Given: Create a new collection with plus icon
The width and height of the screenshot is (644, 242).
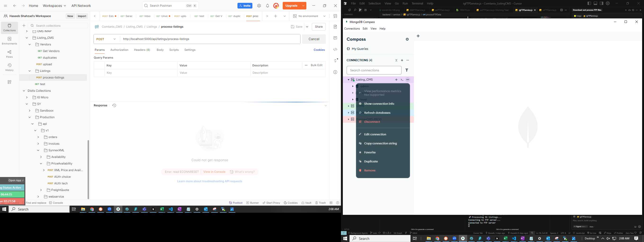Looking at the screenshot, I should pos(24,26).
